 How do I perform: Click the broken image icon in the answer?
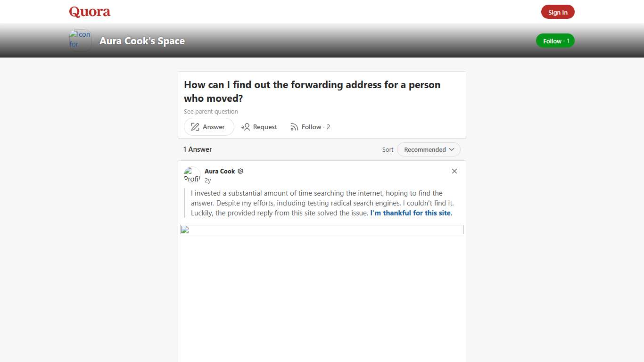[x=184, y=230]
